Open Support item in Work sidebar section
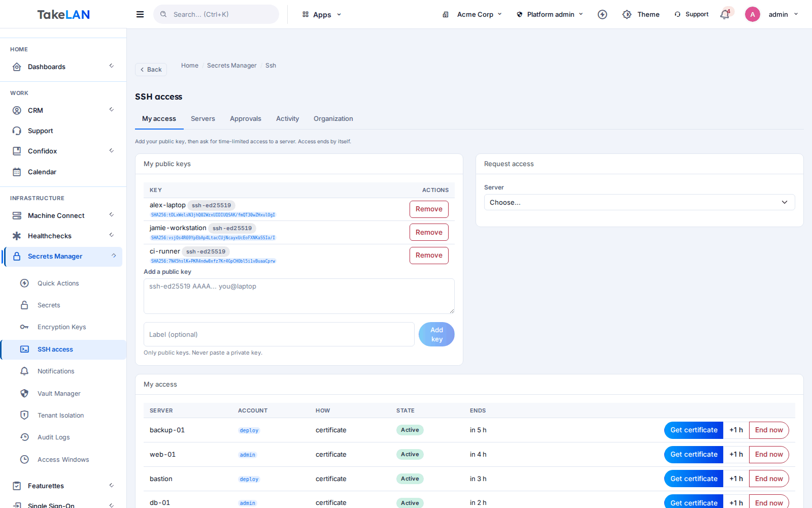The width and height of the screenshot is (812, 508). click(41, 131)
